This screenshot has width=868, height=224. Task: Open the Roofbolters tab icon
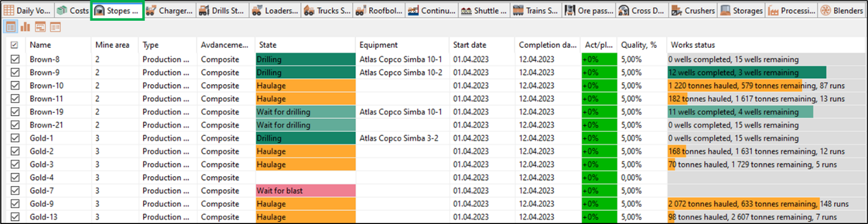tap(361, 11)
